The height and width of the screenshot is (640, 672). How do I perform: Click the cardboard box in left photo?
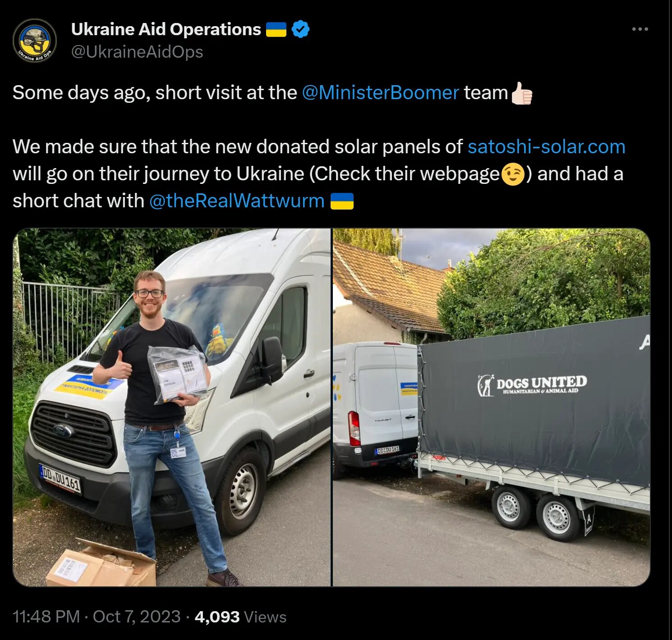pyautogui.click(x=101, y=563)
